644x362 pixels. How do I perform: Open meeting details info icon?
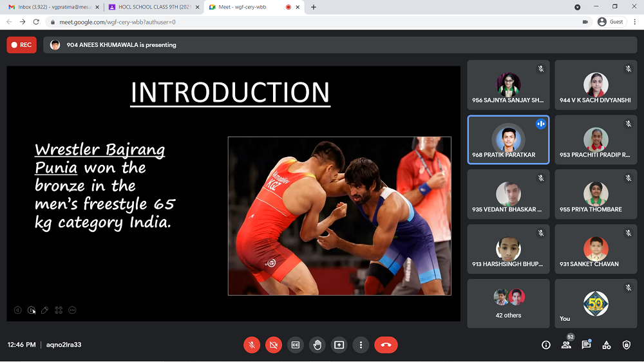coord(546,345)
